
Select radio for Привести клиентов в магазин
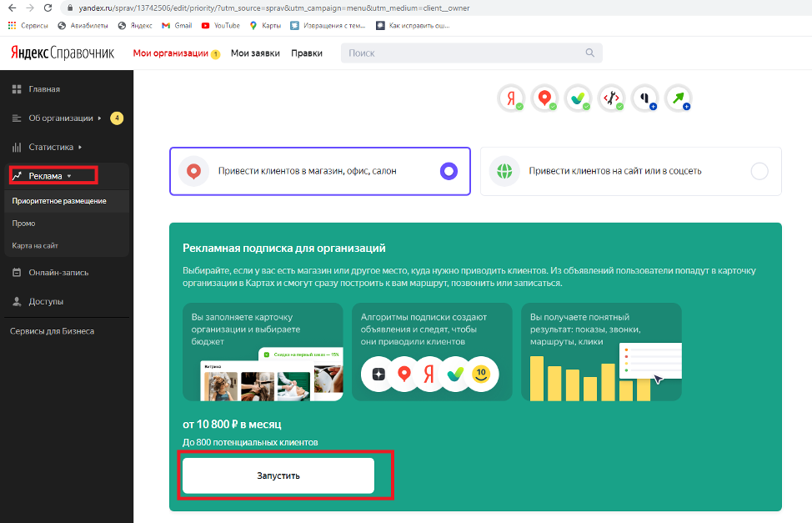449,171
